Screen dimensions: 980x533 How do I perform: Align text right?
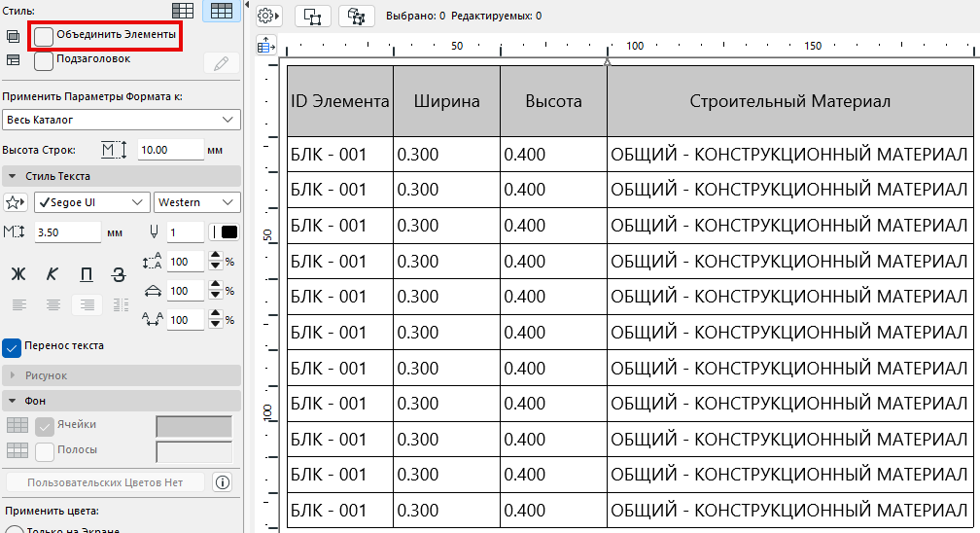tap(87, 305)
